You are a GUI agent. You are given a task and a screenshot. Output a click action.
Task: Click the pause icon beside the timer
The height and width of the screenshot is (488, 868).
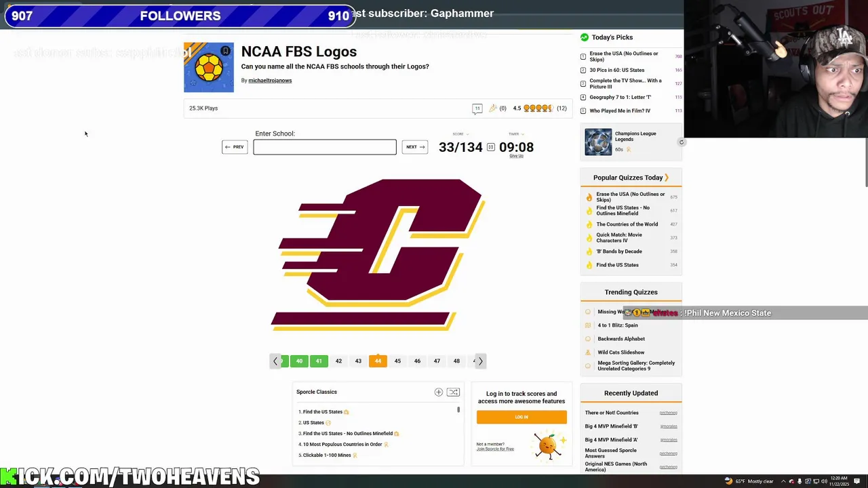point(491,147)
